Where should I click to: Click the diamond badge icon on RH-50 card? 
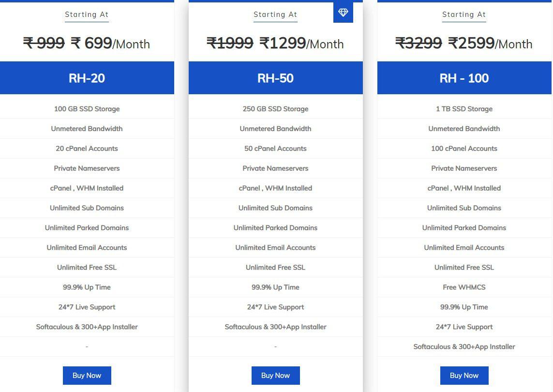[x=343, y=13]
